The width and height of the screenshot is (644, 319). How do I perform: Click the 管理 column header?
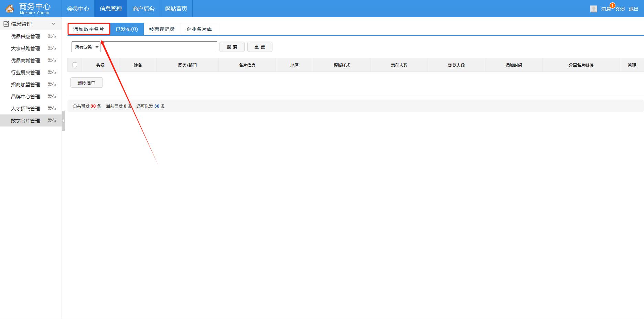click(632, 65)
